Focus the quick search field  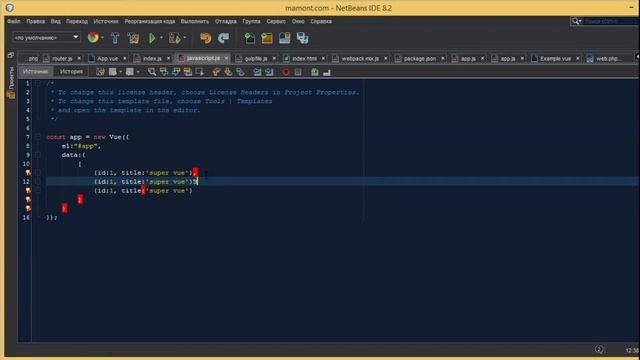(x=611, y=21)
